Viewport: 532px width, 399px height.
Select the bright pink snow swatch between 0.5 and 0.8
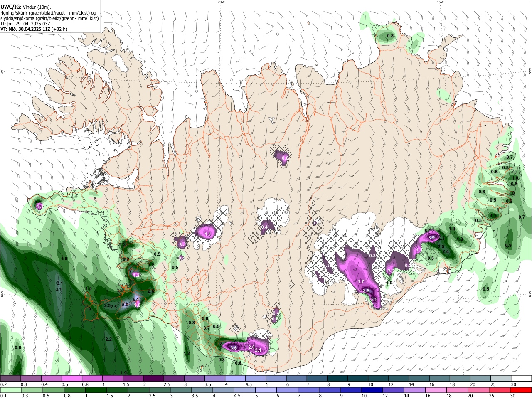point(71,379)
